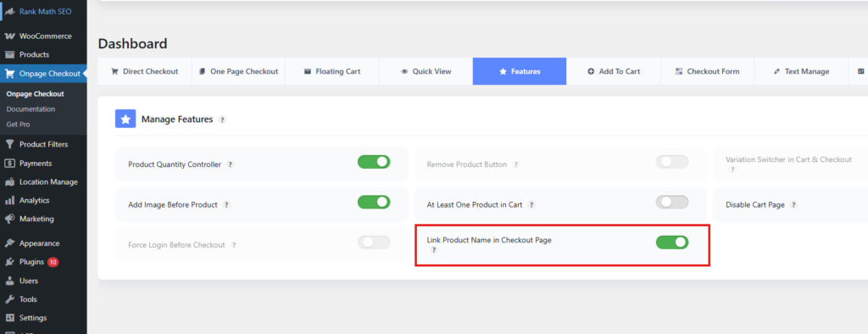Click help icon under Link Product Name in Checkout Page
The width and height of the screenshot is (868, 334).
click(434, 250)
